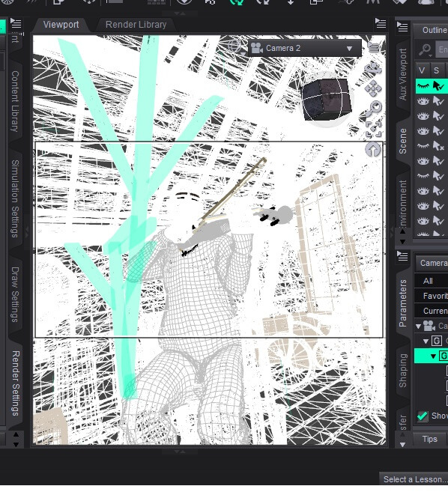Click the Scene list scroll down arrow
The height and width of the screenshot is (495, 448).
tap(402, 241)
